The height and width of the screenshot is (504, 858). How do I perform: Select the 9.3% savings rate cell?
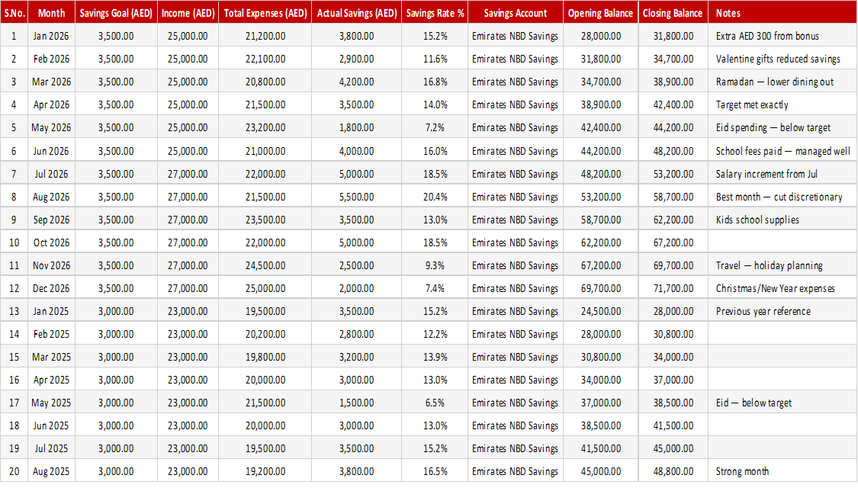[x=435, y=265]
